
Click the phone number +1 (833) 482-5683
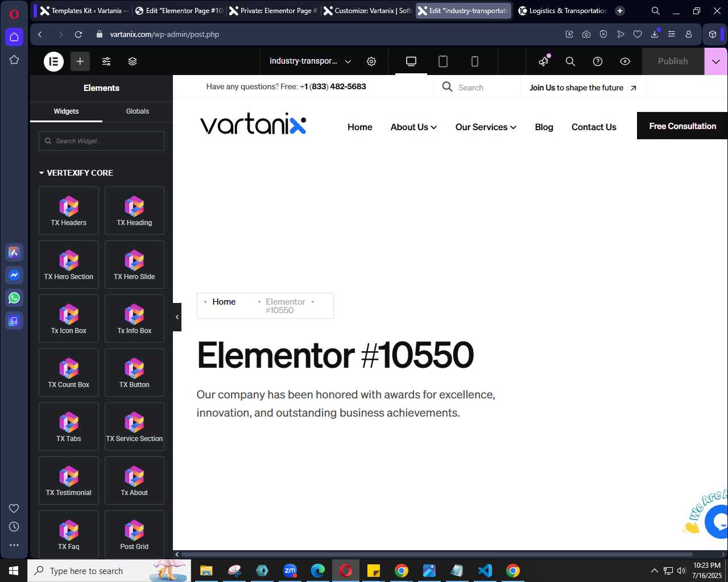point(333,86)
